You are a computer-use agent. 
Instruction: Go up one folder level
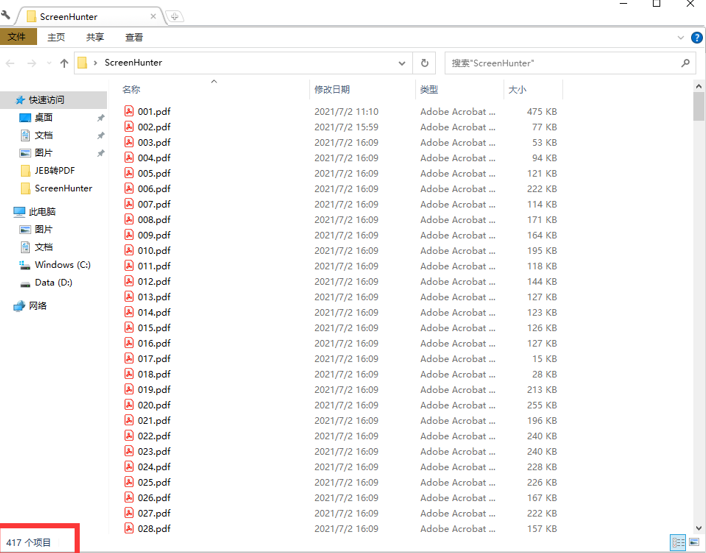coord(64,63)
